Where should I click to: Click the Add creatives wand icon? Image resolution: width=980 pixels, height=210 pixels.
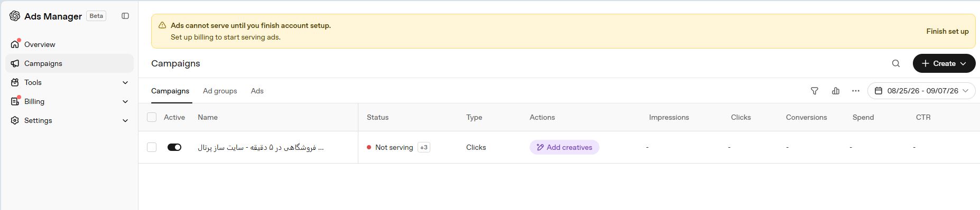(x=540, y=147)
